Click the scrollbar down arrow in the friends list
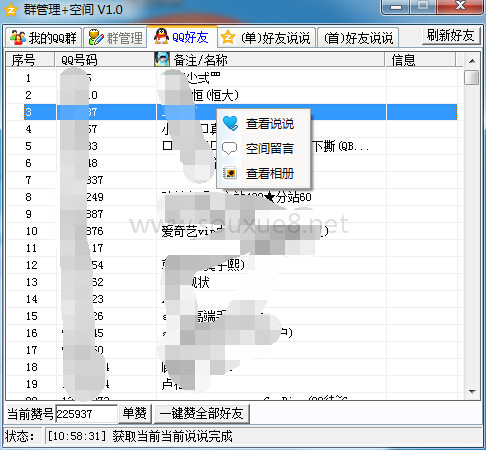 pos(472,392)
